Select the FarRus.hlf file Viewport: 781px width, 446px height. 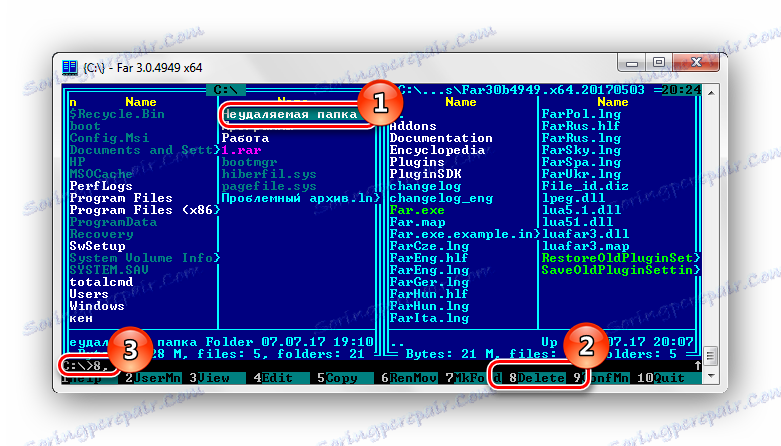[x=581, y=126]
